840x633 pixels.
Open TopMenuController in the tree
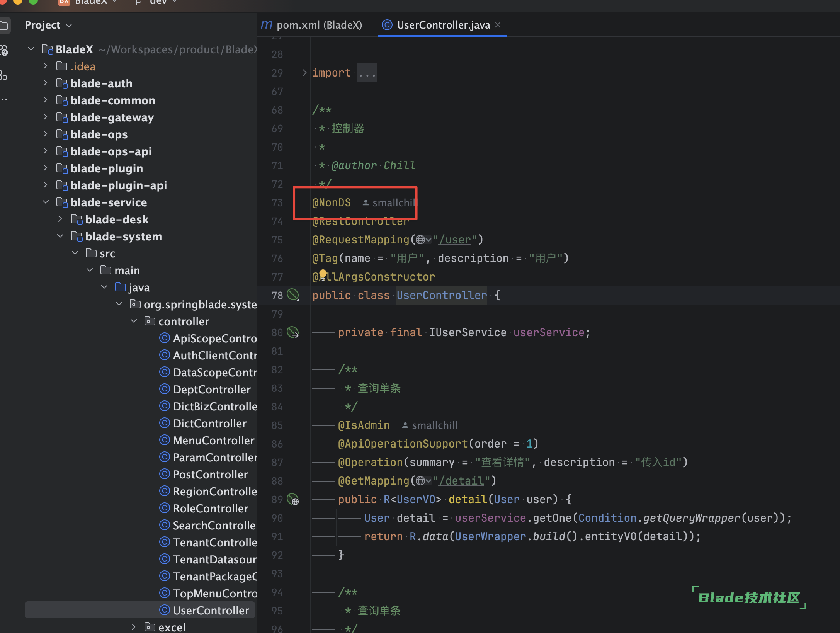click(x=208, y=594)
